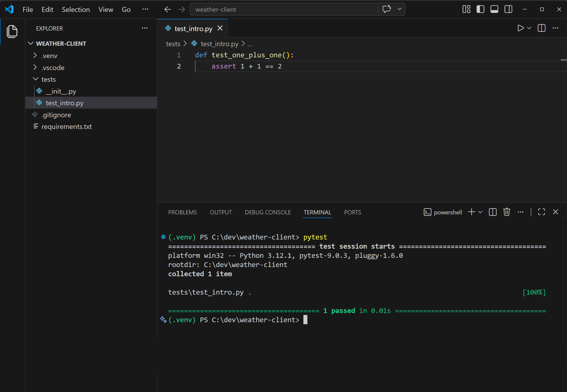Create a new terminal with plus

[x=472, y=212]
